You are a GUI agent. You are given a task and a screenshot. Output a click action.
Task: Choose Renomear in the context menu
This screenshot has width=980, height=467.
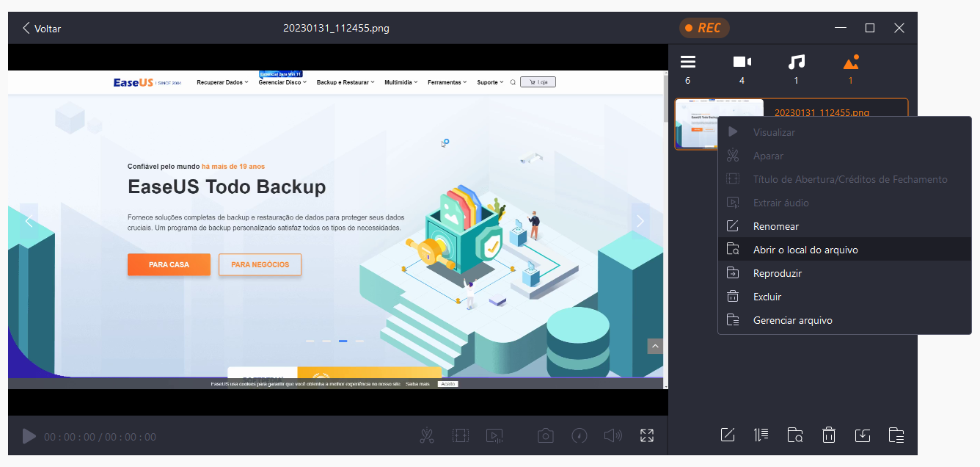coord(776,225)
